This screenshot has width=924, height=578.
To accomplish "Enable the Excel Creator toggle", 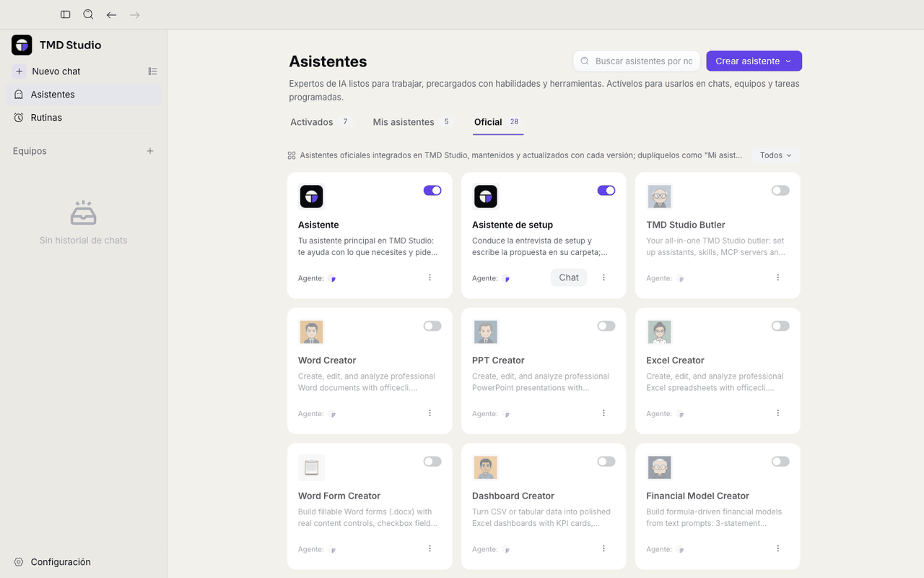I will 780,326.
